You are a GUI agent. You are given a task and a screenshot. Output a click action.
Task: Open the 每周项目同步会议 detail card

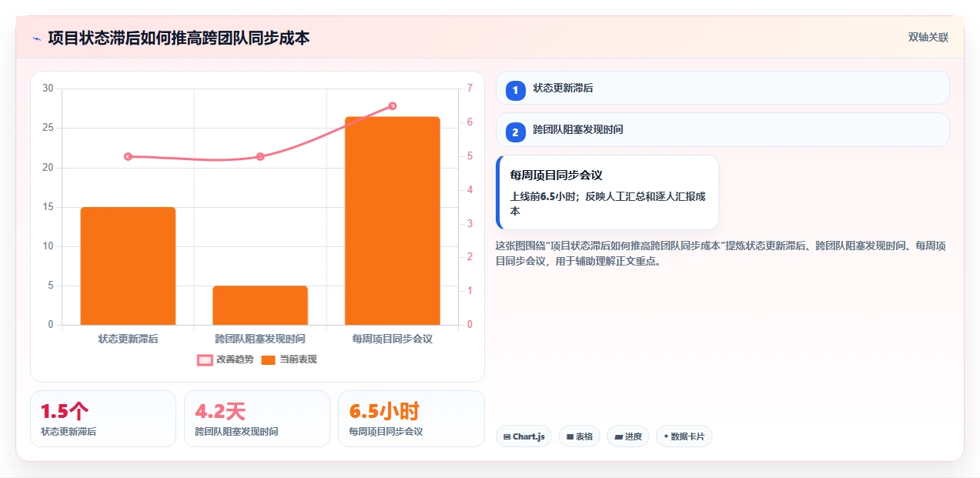pyautogui.click(x=607, y=192)
